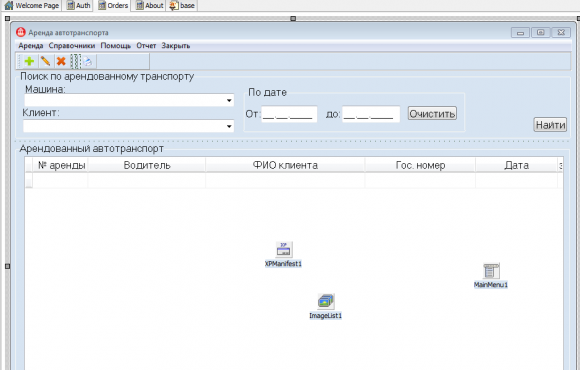Click the print report toolbar icon

pyautogui.click(x=88, y=61)
